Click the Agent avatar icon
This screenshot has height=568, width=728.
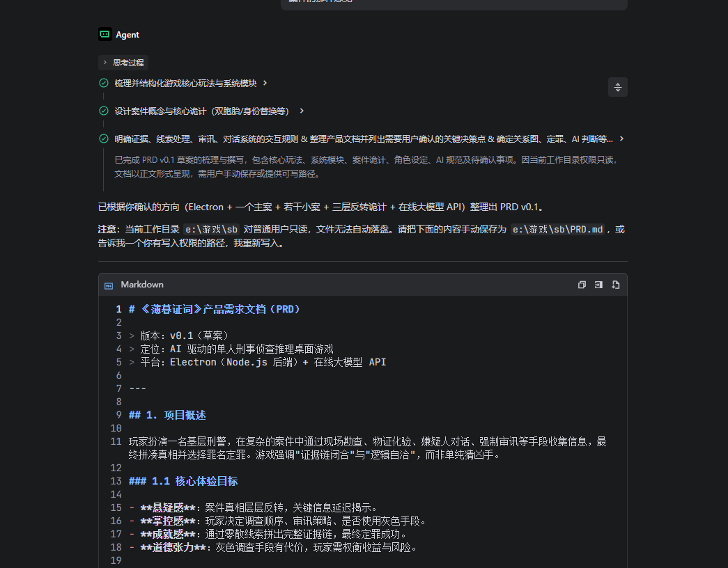pyautogui.click(x=105, y=34)
